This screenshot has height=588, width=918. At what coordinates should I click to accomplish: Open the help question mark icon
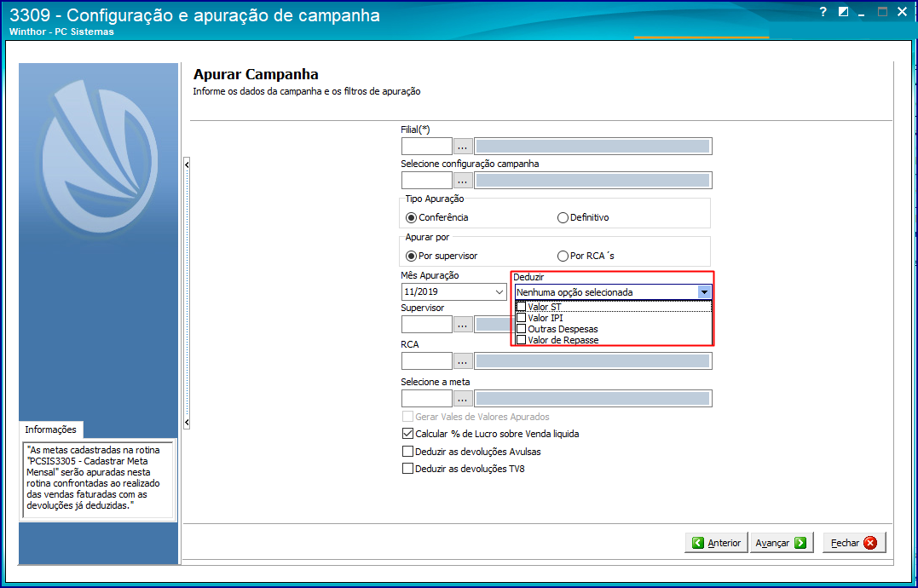pyautogui.click(x=823, y=12)
